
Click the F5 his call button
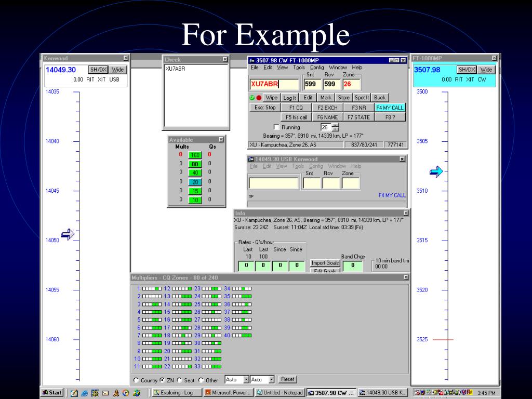(296, 117)
